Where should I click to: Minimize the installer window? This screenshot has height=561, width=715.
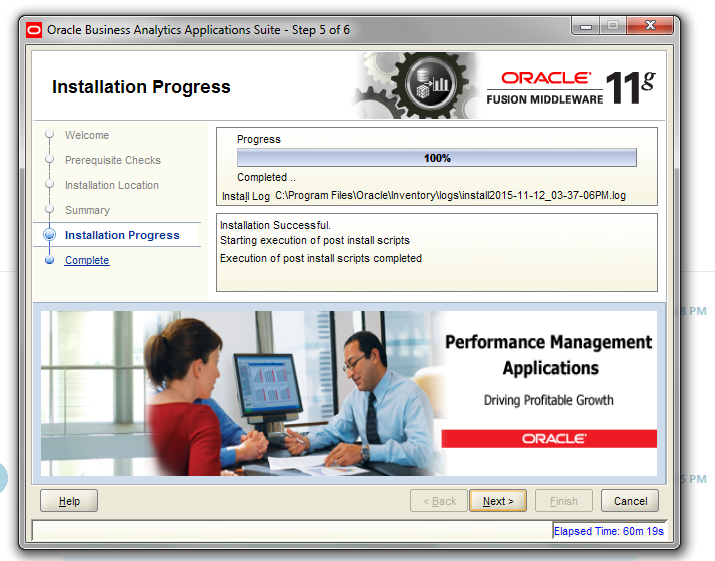[x=586, y=26]
